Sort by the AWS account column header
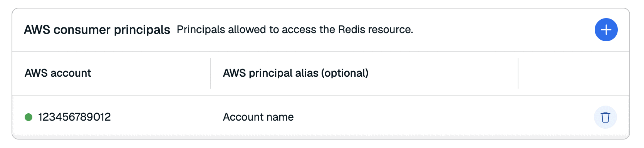The image size is (644, 148). click(58, 73)
